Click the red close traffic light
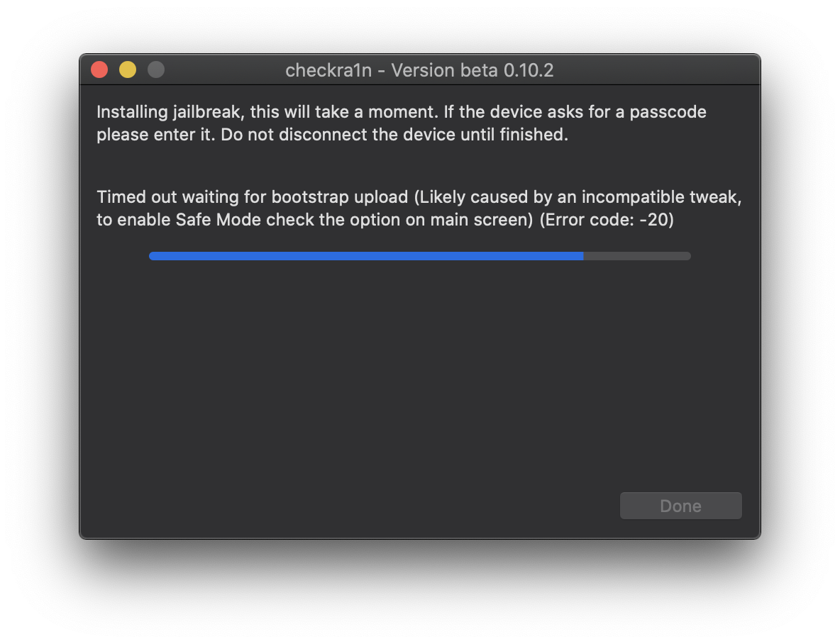The width and height of the screenshot is (840, 644). (x=99, y=70)
